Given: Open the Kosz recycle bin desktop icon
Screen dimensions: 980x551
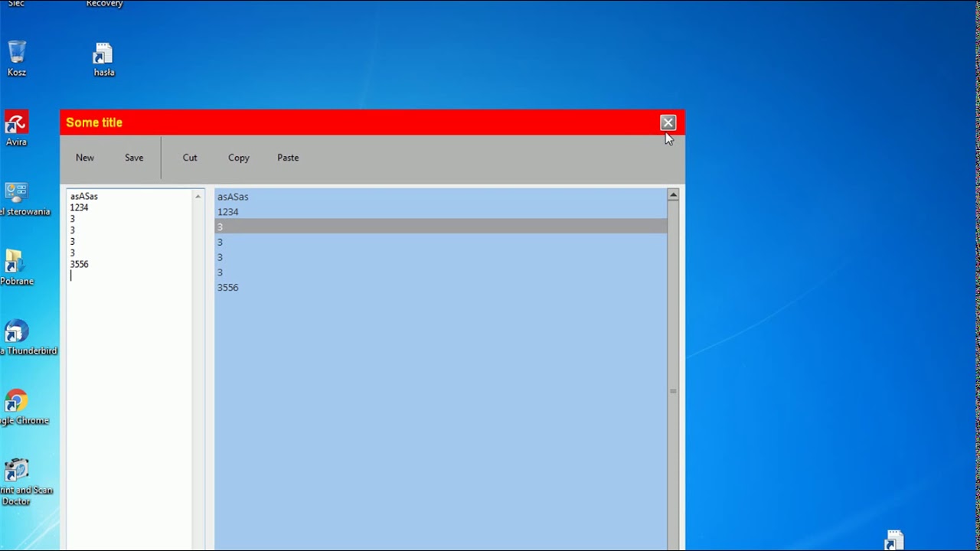Looking at the screenshot, I should (x=17, y=59).
